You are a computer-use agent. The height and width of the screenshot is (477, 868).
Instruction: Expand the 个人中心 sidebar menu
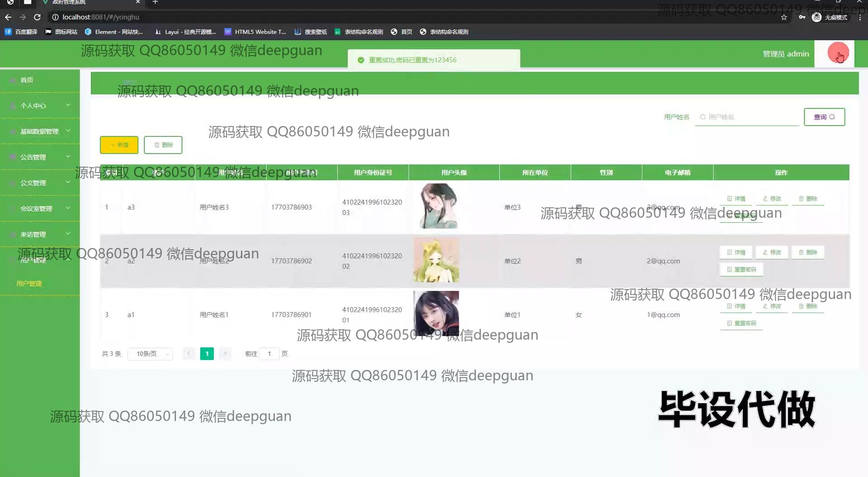coord(40,105)
